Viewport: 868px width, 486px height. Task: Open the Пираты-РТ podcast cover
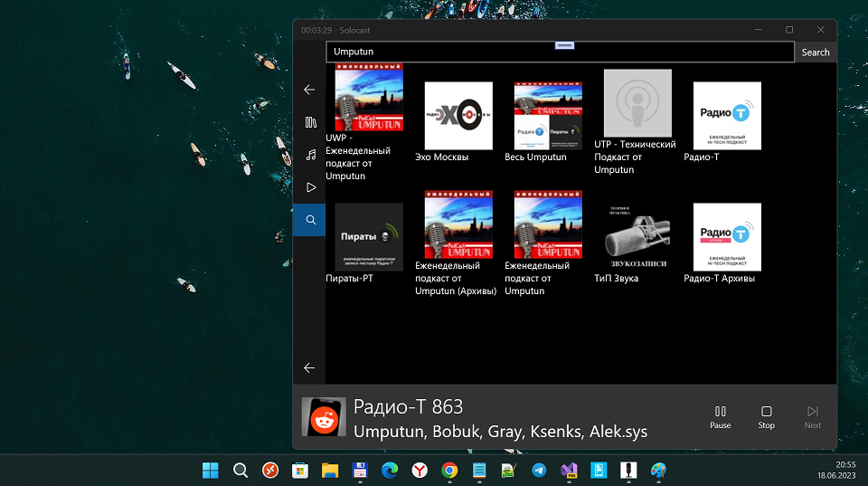point(369,237)
